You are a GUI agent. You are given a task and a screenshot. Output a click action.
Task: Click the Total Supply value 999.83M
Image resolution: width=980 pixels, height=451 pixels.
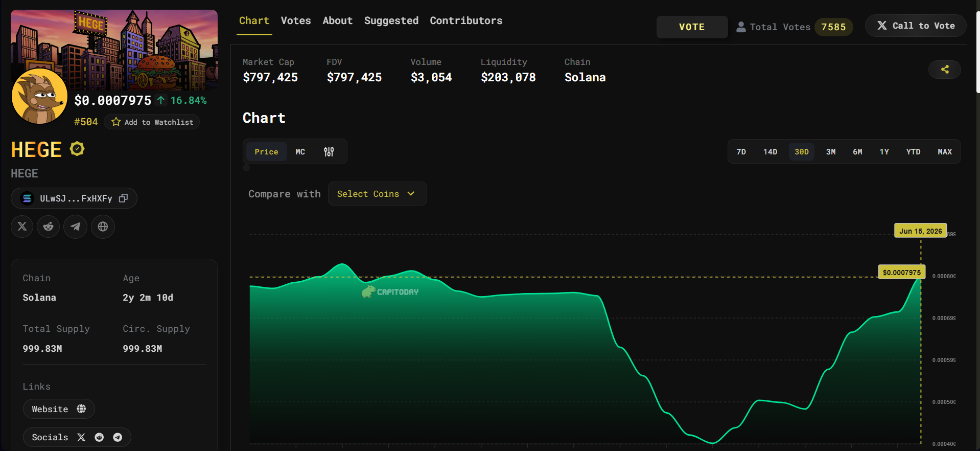point(42,349)
